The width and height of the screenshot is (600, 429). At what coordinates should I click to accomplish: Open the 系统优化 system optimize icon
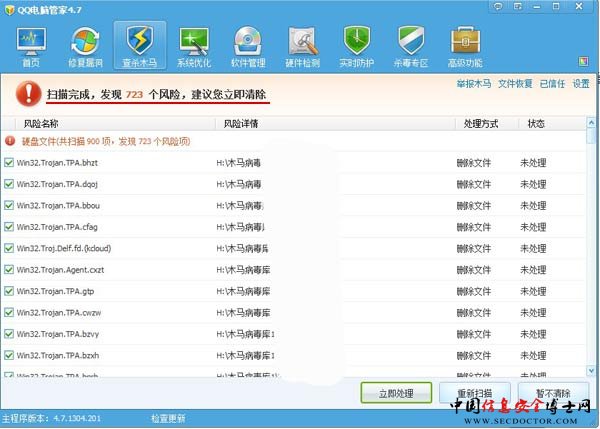pos(194,46)
